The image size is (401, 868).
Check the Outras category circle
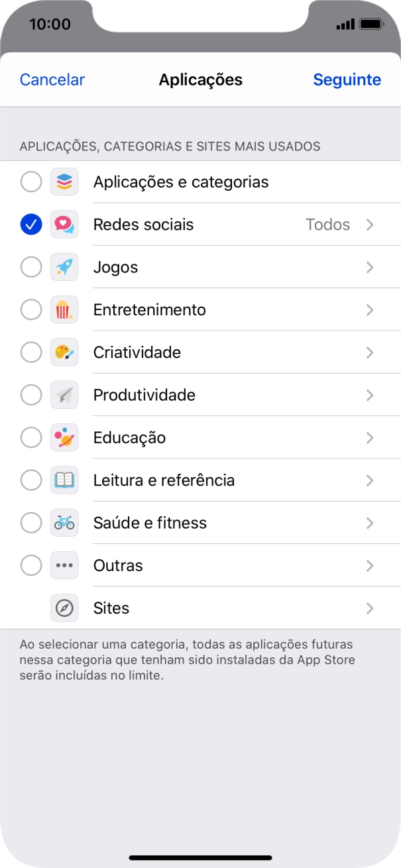click(31, 565)
